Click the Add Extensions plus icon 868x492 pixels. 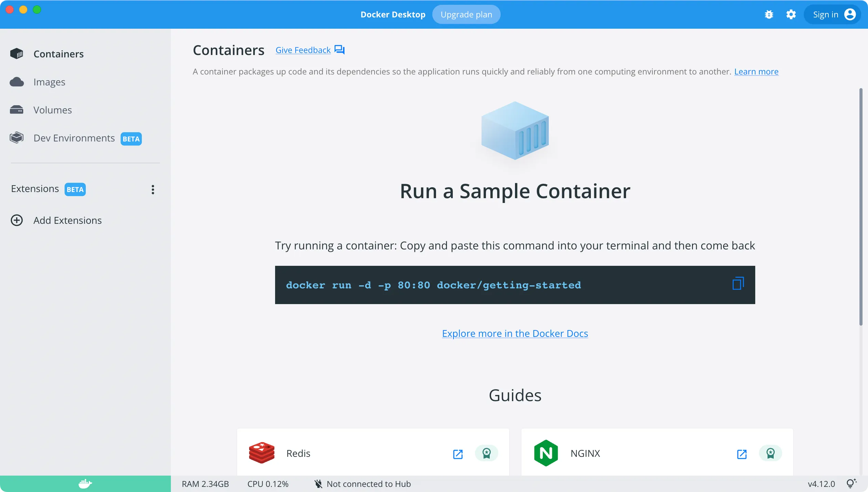(17, 221)
